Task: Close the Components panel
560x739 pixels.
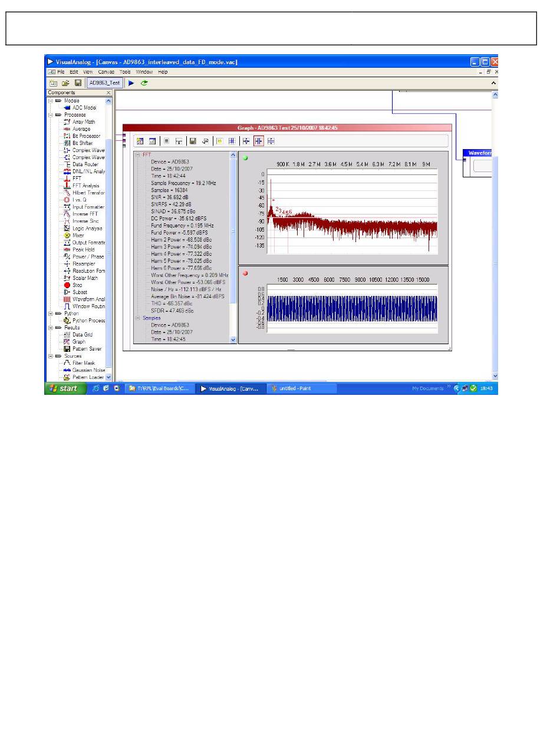Action: [108, 93]
